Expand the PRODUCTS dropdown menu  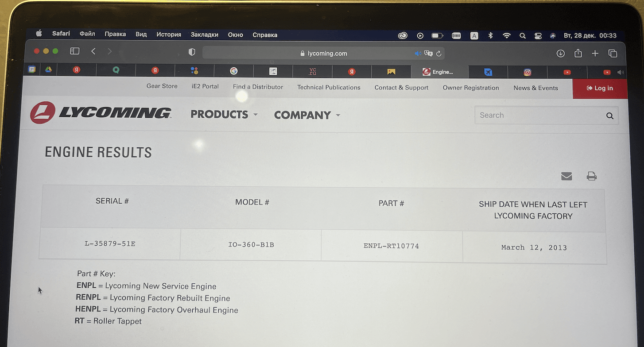pos(224,114)
